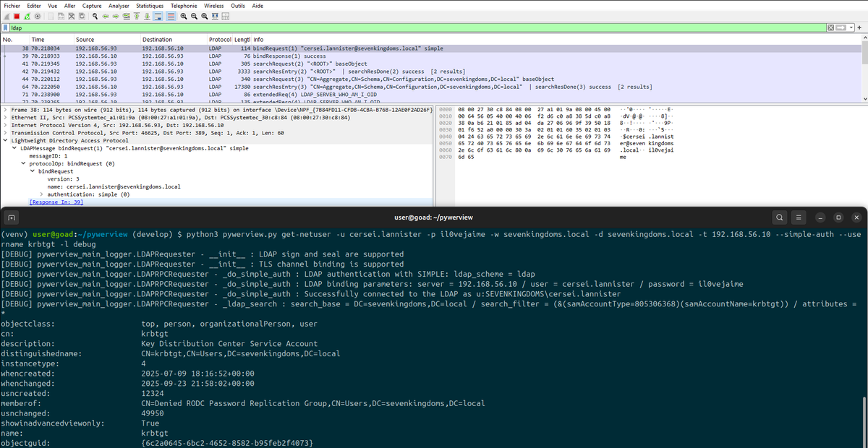The height and width of the screenshot is (448, 868).
Task: Expand the Frame 38 details node
Action: [x=5, y=109]
